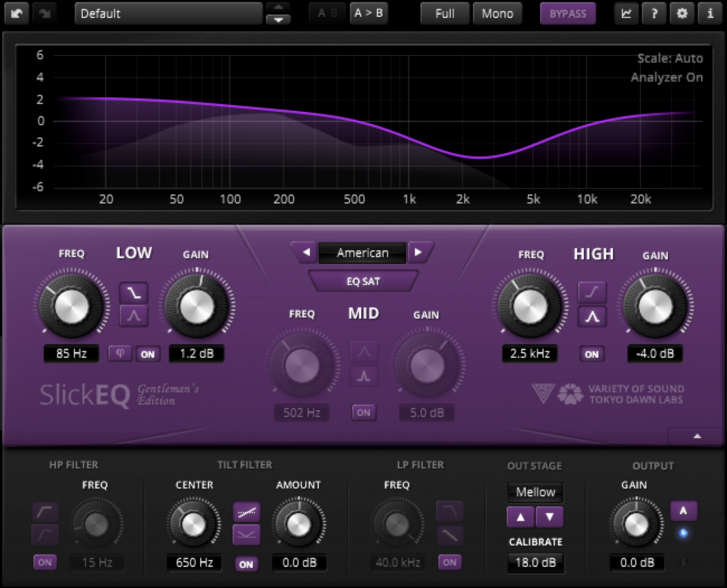This screenshot has width=727, height=588.
Task: Adjust the LP FILTER FREQ knob
Action: tap(398, 524)
